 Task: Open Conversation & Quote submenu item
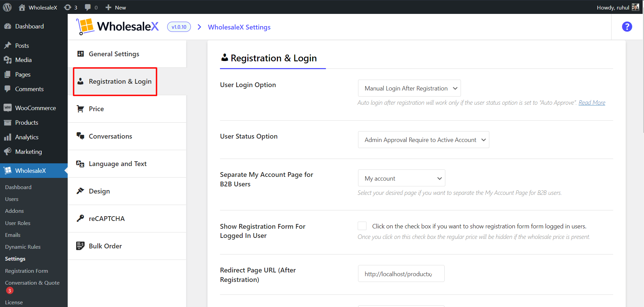(32, 283)
